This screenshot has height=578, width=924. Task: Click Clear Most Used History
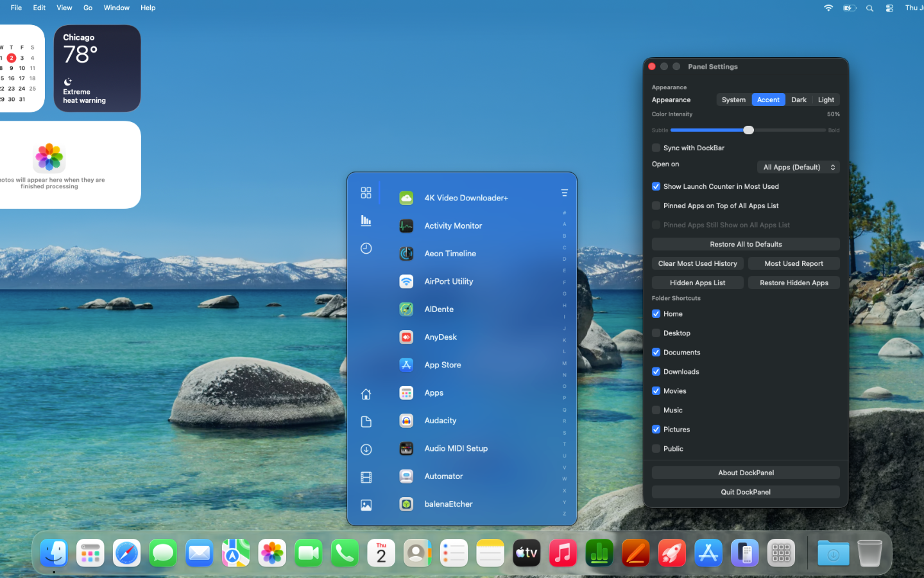tap(697, 263)
